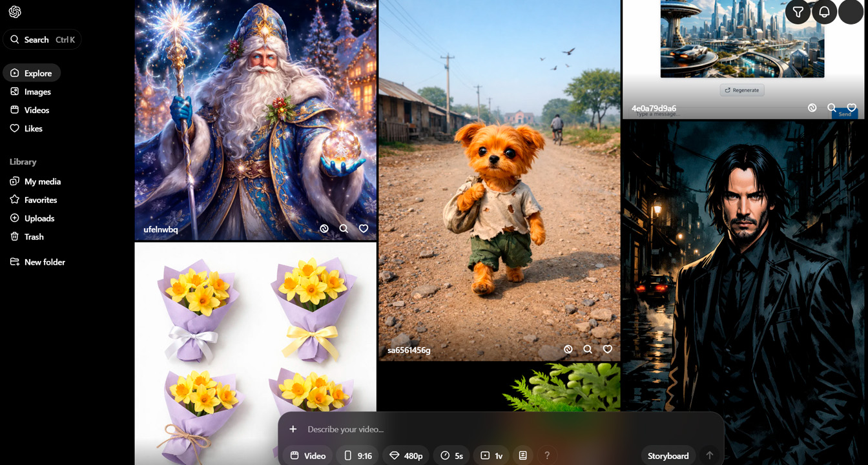Click the notifications bell icon
This screenshot has height=465, width=868.
824,12
